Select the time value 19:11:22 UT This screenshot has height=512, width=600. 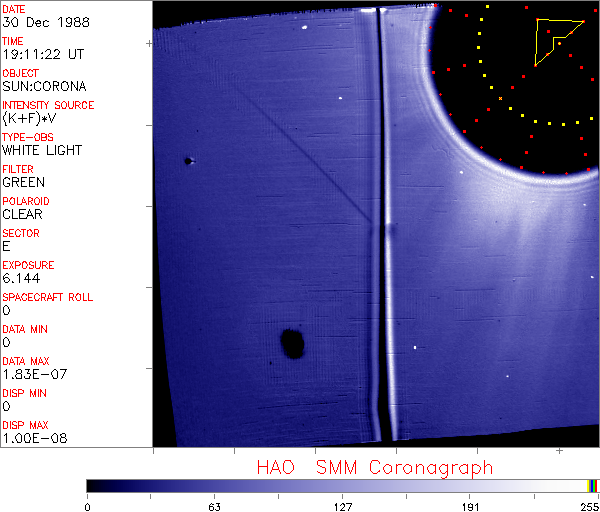43,54
